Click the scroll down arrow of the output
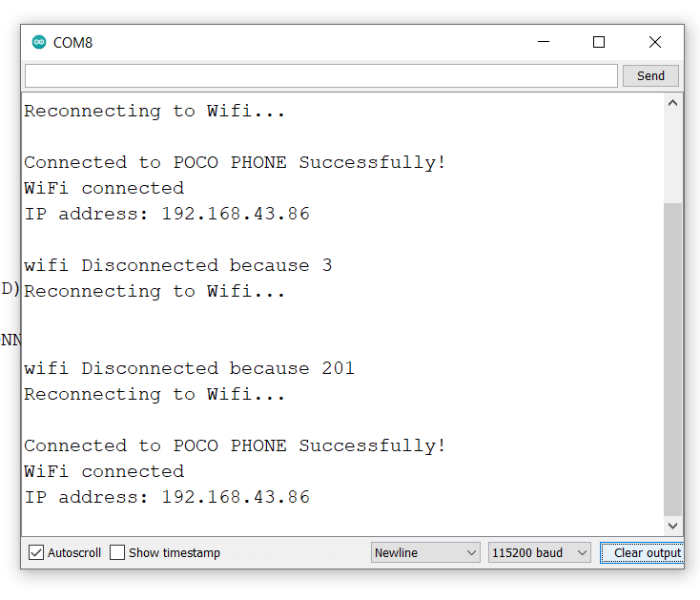 click(x=673, y=526)
